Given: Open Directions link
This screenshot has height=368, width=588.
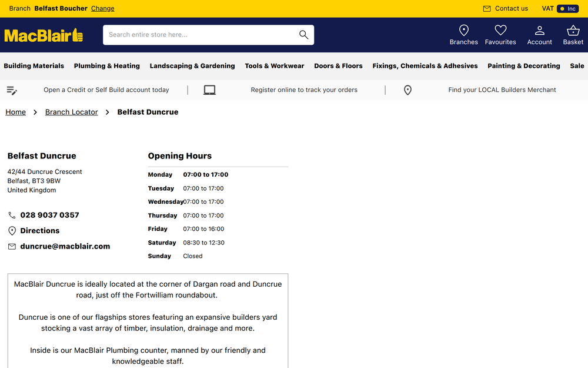Looking at the screenshot, I should coord(40,231).
